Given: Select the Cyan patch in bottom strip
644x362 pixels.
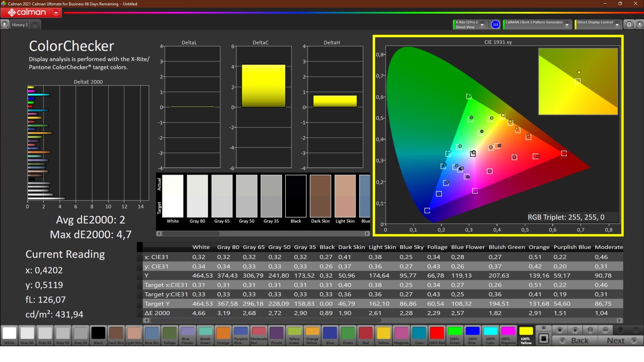Looking at the screenshot, I should (x=419, y=335).
